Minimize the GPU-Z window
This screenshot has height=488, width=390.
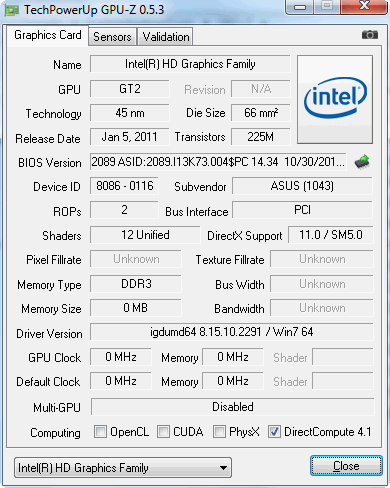[300, 7]
